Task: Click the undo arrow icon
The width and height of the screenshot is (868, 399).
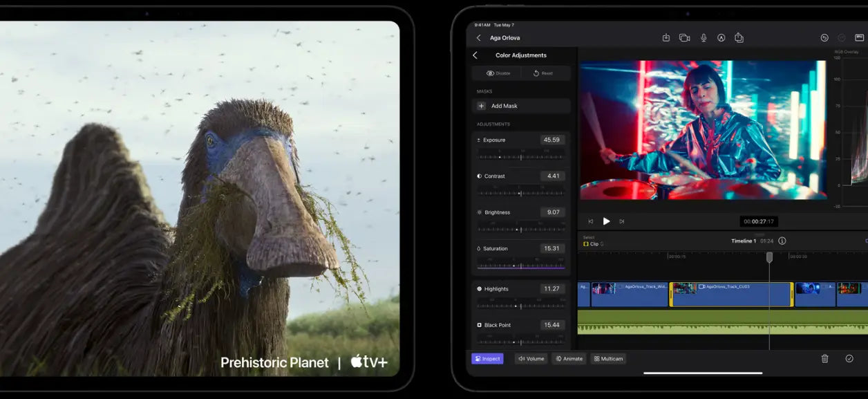Action: click(824, 38)
